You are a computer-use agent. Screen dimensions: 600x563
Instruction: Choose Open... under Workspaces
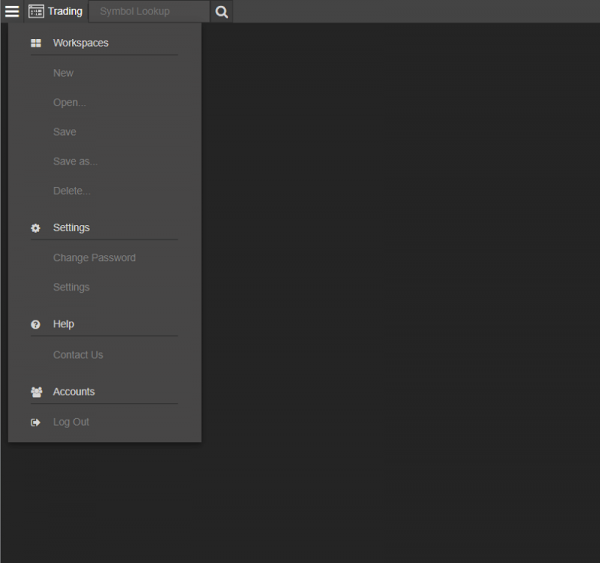(70, 103)
